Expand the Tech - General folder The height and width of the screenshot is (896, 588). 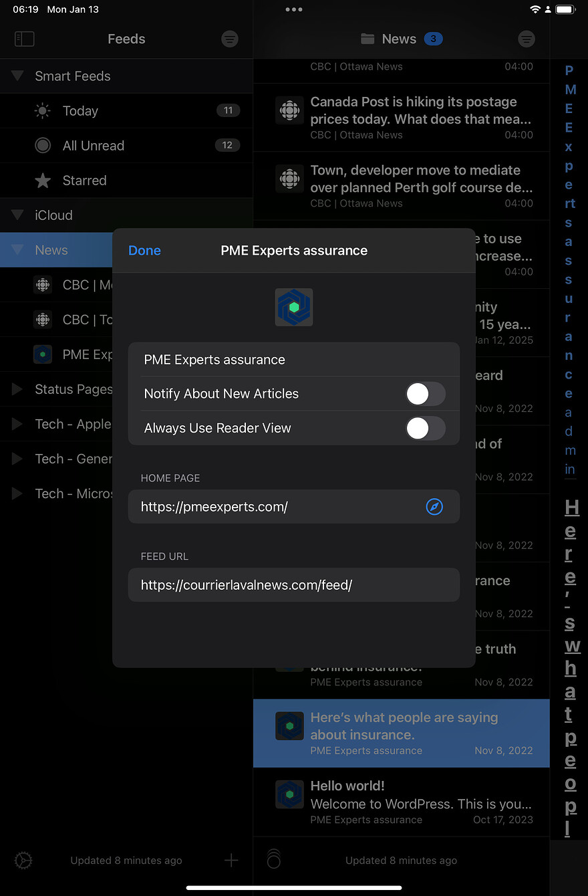pyautogui.click(x=17, y=459)
